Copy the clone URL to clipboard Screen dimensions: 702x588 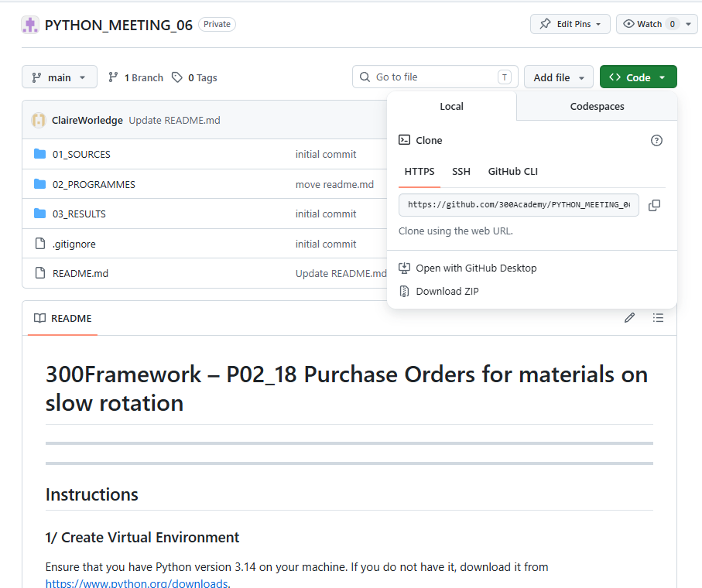click(x=654, y=205)
